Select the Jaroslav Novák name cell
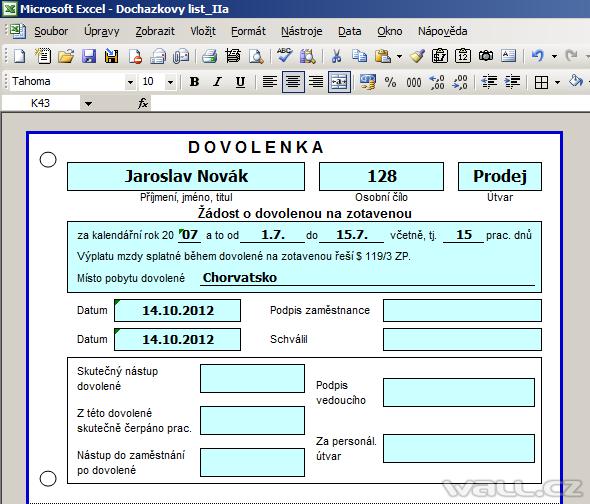Image resolution: width=590 pixels, height=504 pixels. (186, 177)
